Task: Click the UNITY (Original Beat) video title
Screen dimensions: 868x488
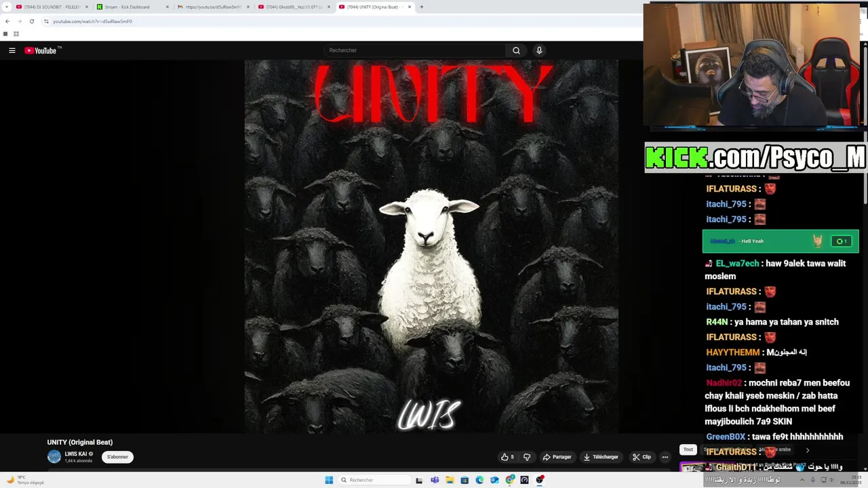Action: pyautogui.click(x=80, y=442)
